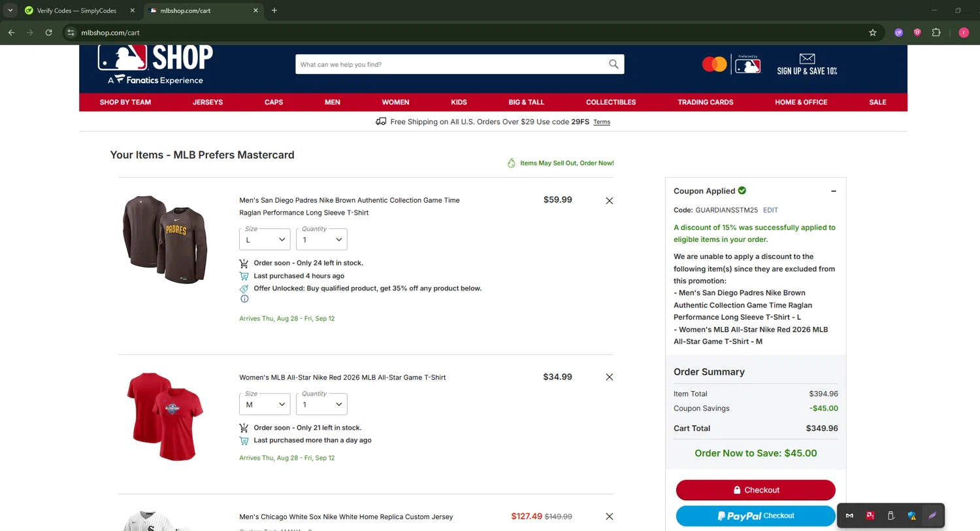Open the tab search dropdown arrow

(10, 10)
